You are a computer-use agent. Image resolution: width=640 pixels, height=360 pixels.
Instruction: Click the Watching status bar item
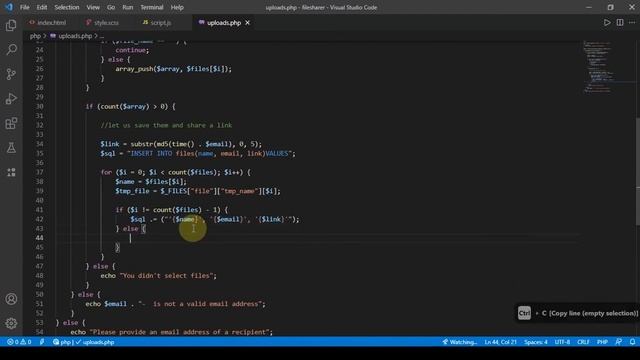(459, 342)
